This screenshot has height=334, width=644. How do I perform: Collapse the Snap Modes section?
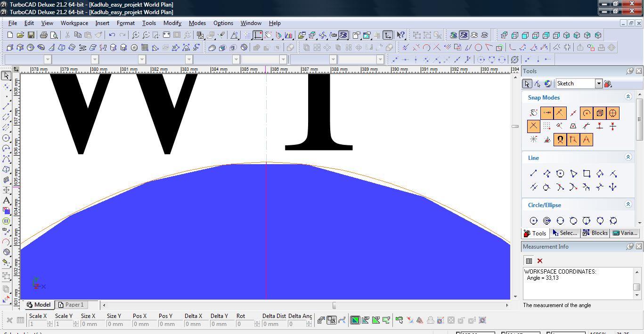tap(628, 97)
